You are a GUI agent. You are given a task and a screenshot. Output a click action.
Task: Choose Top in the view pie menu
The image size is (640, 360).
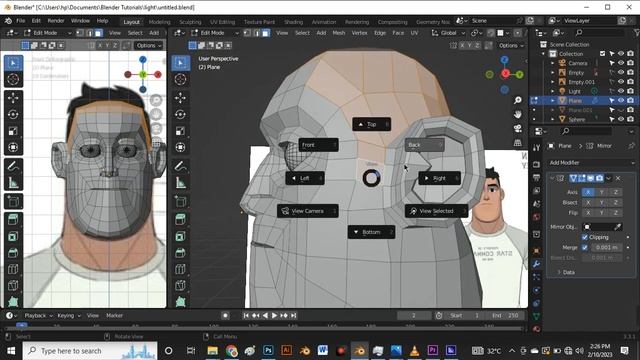coord(371,124)
